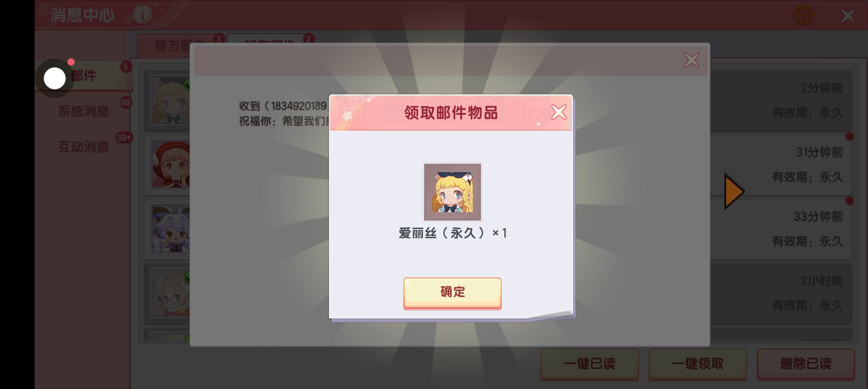Click the 一键领取 button
Viewport: 868px width, 389px height.
pos(697,364)
